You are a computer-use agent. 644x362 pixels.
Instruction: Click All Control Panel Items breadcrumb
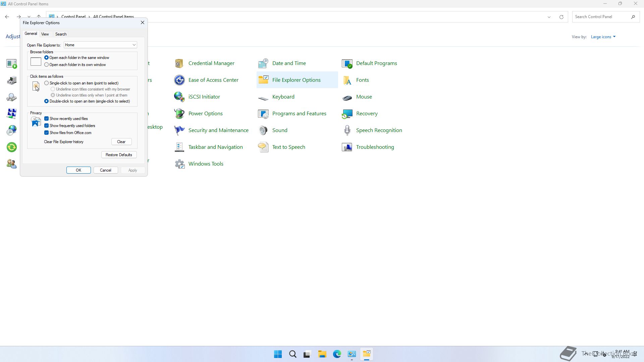click(113, 17)
